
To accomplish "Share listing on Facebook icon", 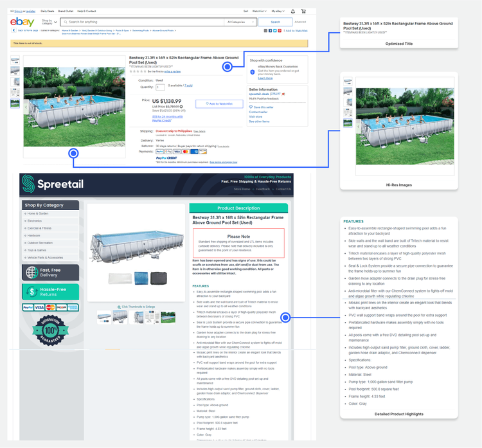I will (270, 31).
